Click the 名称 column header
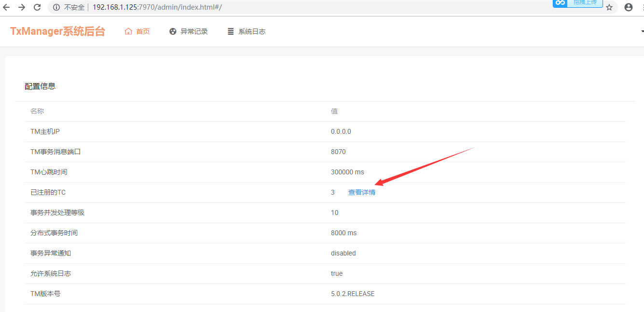This screenshot has width=644, height=312. pos(37,111)
